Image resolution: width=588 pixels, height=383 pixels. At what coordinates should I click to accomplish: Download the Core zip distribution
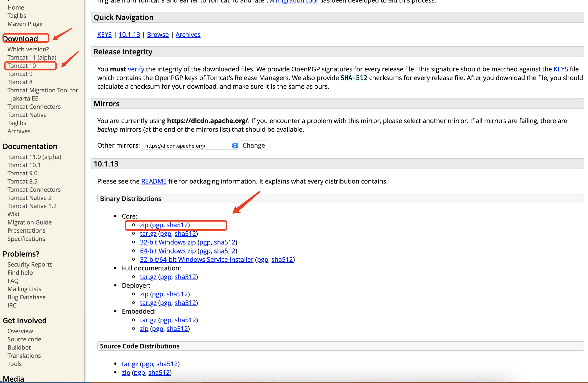click(144, 225)
